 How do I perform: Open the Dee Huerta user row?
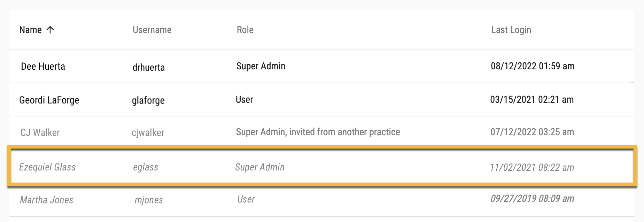point(321,66)
